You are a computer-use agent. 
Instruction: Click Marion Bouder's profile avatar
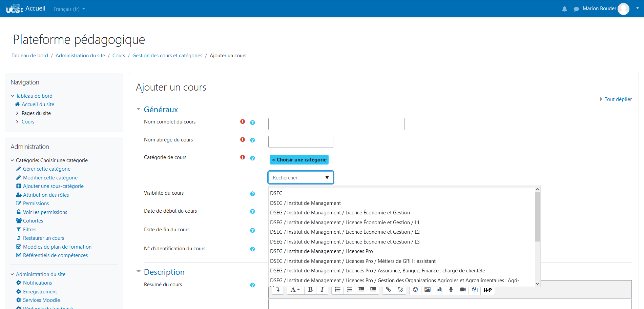623,9
